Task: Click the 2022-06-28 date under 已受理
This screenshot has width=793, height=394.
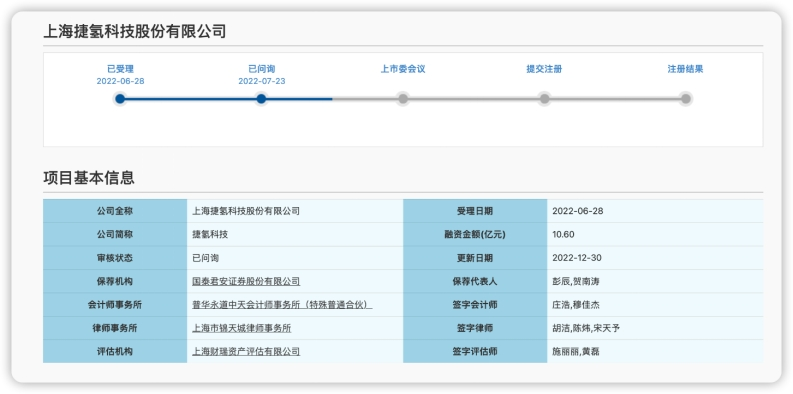Action: click(x=120, y=81)
